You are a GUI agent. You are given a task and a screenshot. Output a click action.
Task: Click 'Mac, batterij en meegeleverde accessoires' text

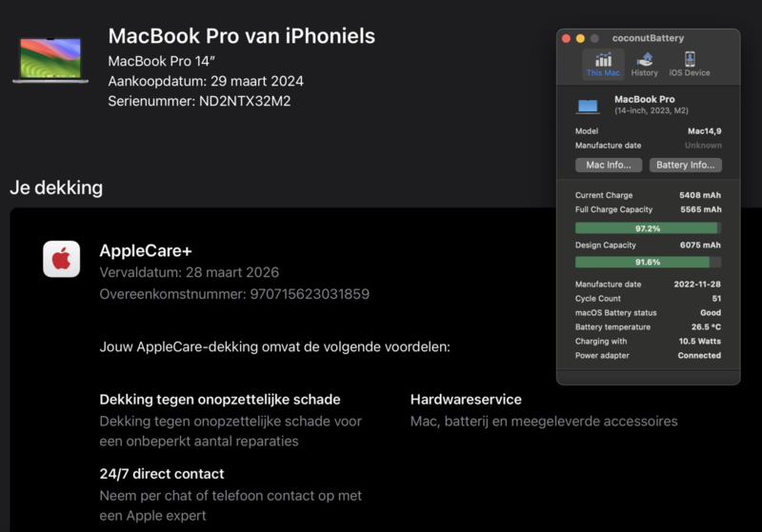544,422
